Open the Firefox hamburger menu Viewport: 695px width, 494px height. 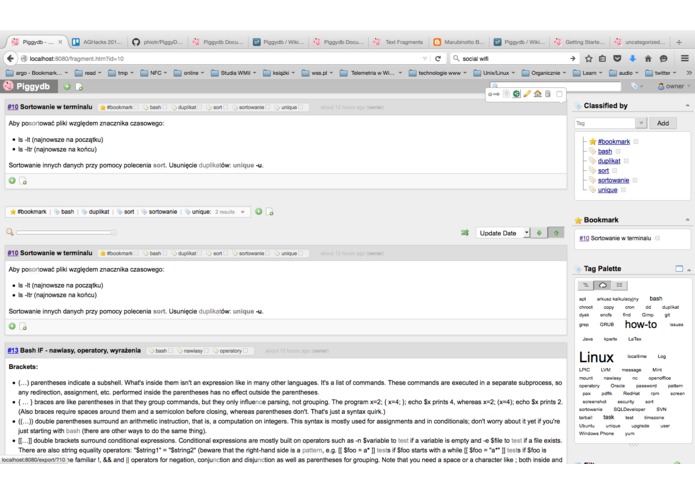pyautogui.click(x=685, y=58)
